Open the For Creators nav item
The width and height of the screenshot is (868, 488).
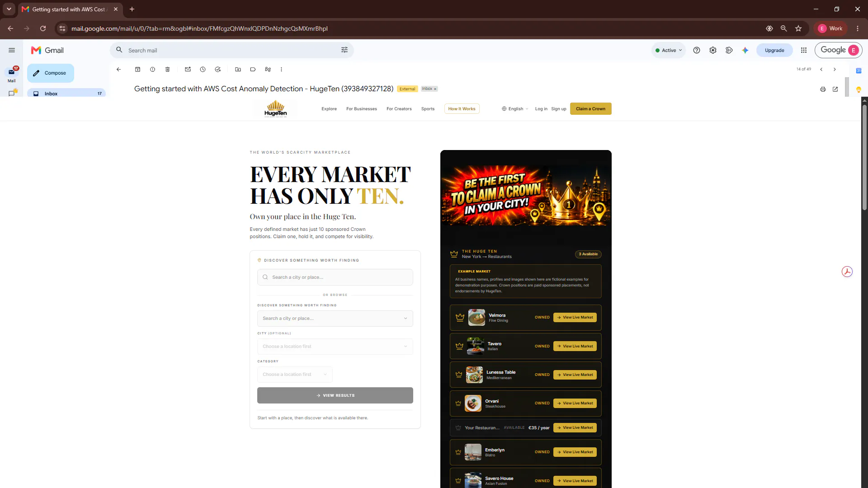point(399,109)
